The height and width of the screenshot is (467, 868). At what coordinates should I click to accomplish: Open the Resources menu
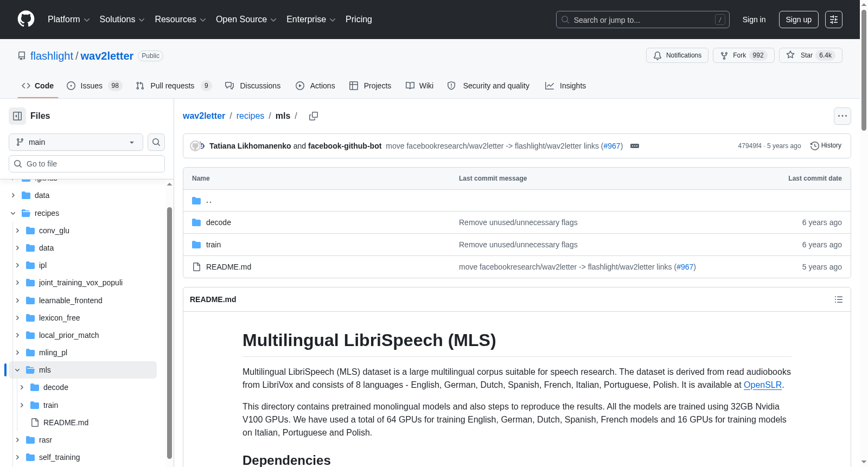click(180, 20)
